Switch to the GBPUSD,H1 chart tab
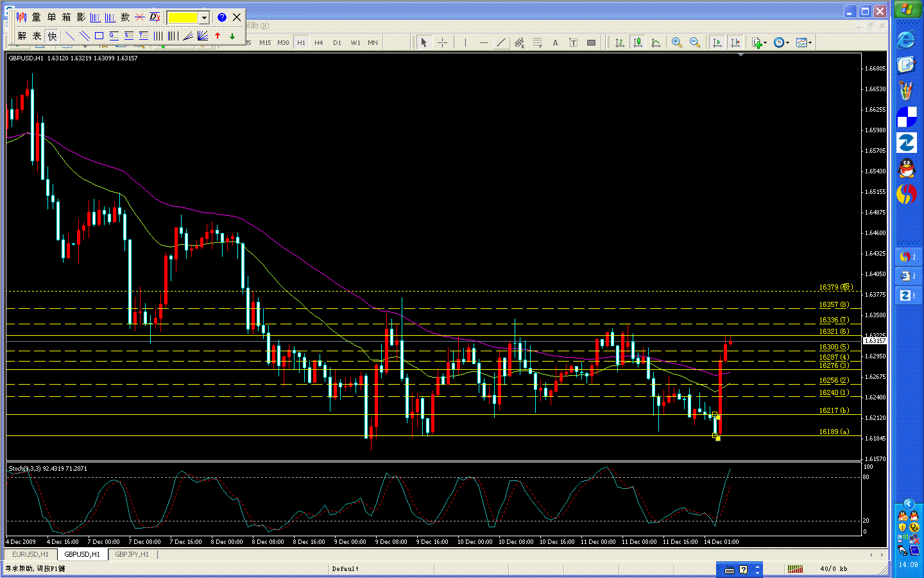 [x=82, y=554]
